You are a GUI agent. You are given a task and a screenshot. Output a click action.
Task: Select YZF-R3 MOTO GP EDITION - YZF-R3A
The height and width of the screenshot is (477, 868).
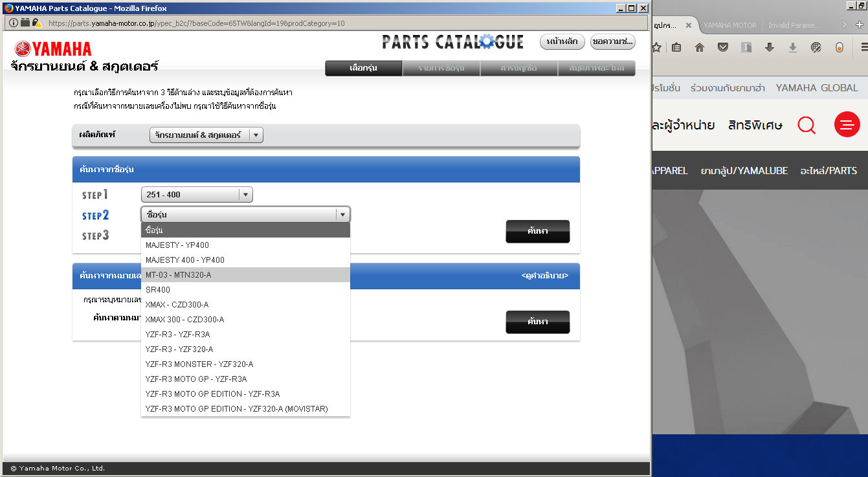[x=245, y=394]
